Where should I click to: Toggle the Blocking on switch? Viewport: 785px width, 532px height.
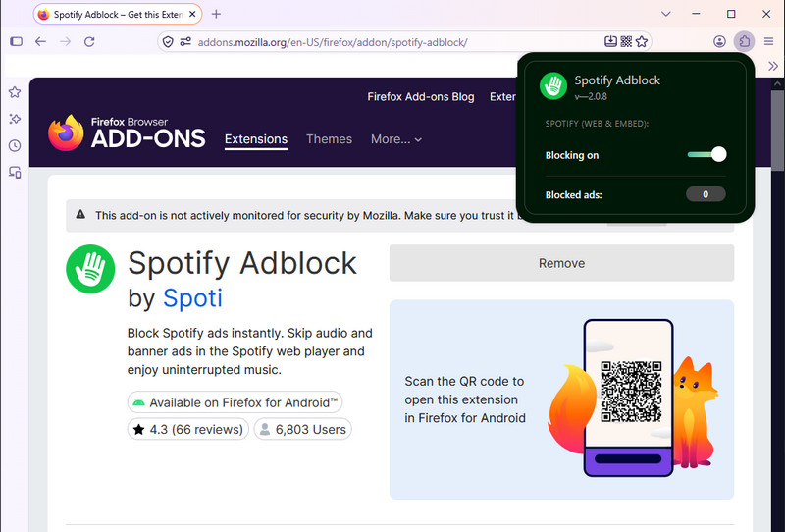706,154
